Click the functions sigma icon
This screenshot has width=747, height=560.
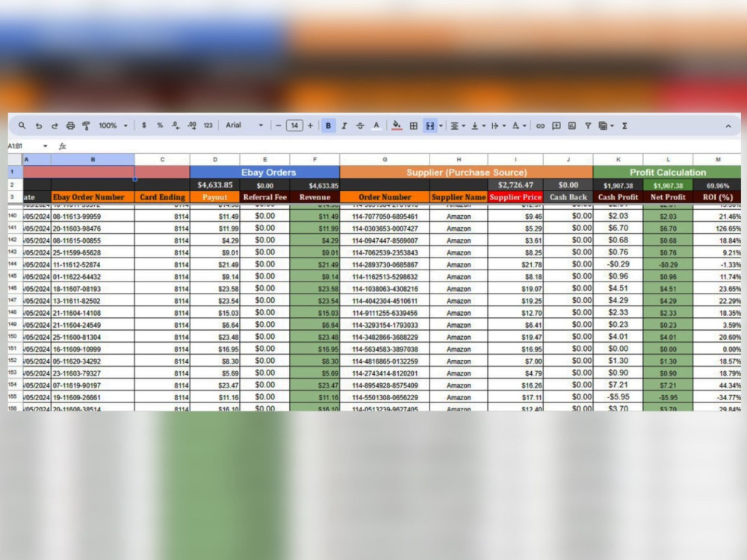(x=624, y=125)
